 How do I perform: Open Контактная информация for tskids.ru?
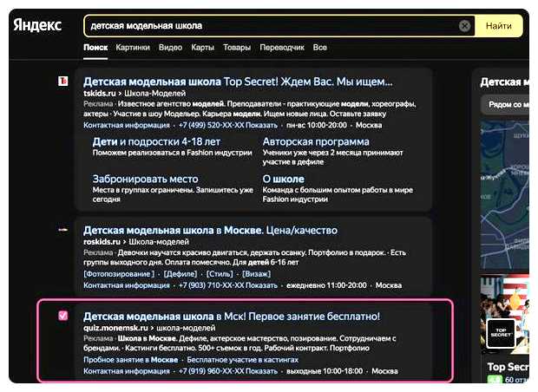point(127,125)
